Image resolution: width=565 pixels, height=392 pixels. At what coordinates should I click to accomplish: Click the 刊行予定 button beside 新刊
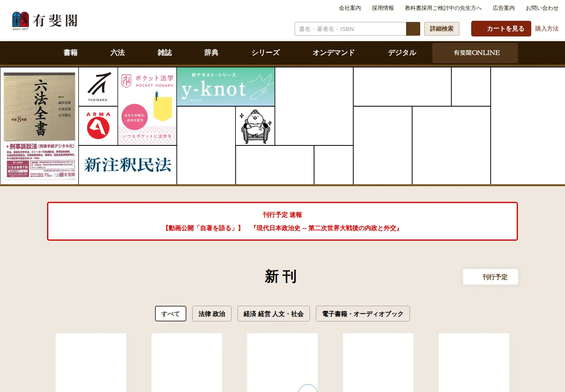click(490, 277)
